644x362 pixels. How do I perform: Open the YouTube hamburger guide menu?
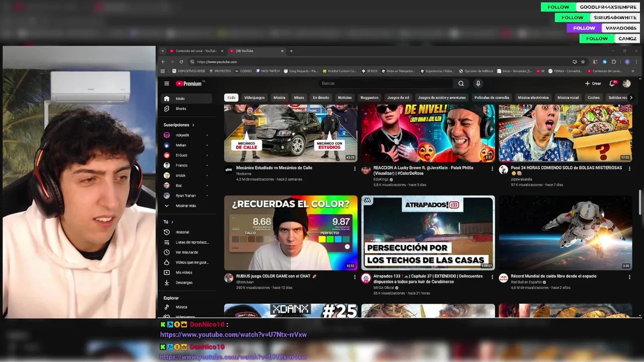(x=167, y=83)
